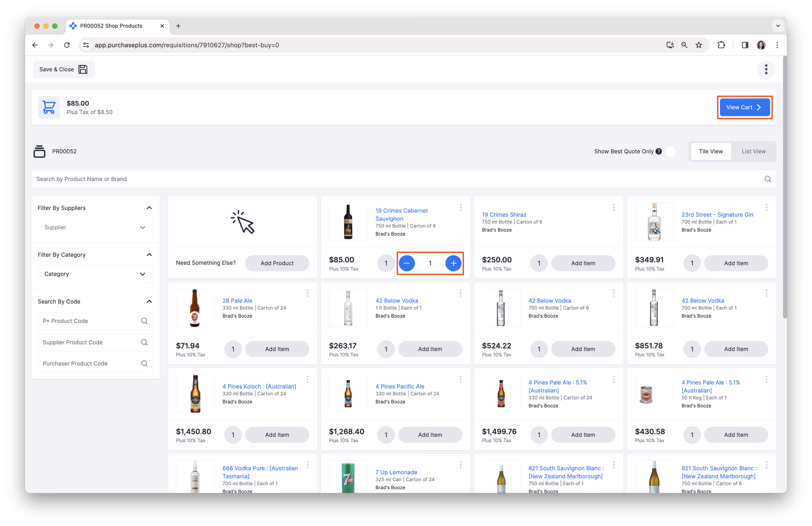Open more options for 19 Crimes Cabernet Sauvignon
This screenshot has width=812, height=526.
point(460,207)
